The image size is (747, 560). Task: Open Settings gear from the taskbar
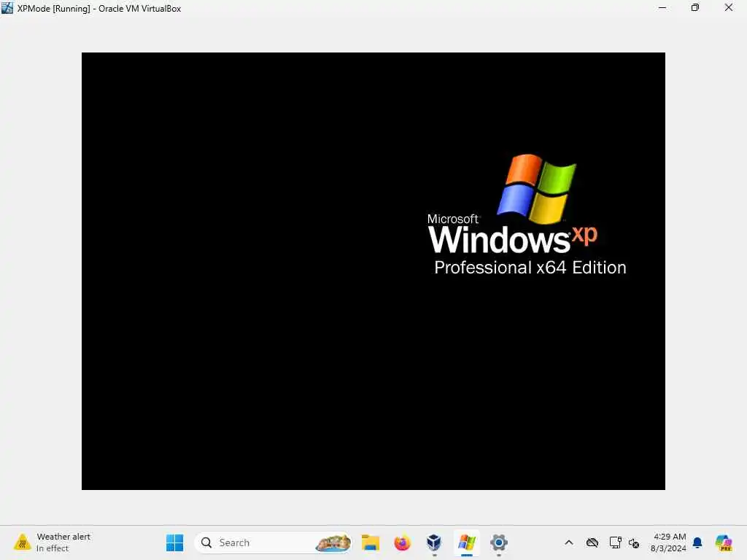(x=499, y=542)
